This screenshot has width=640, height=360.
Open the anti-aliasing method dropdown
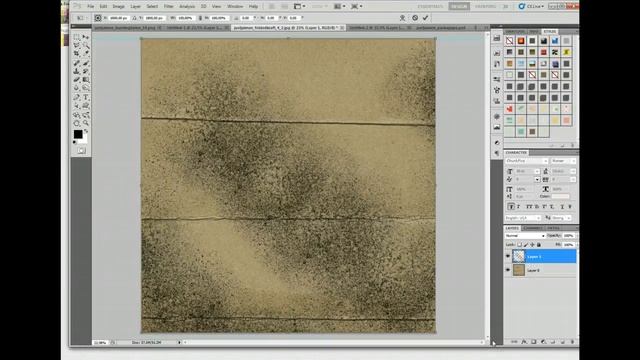[x=561, y=218]
